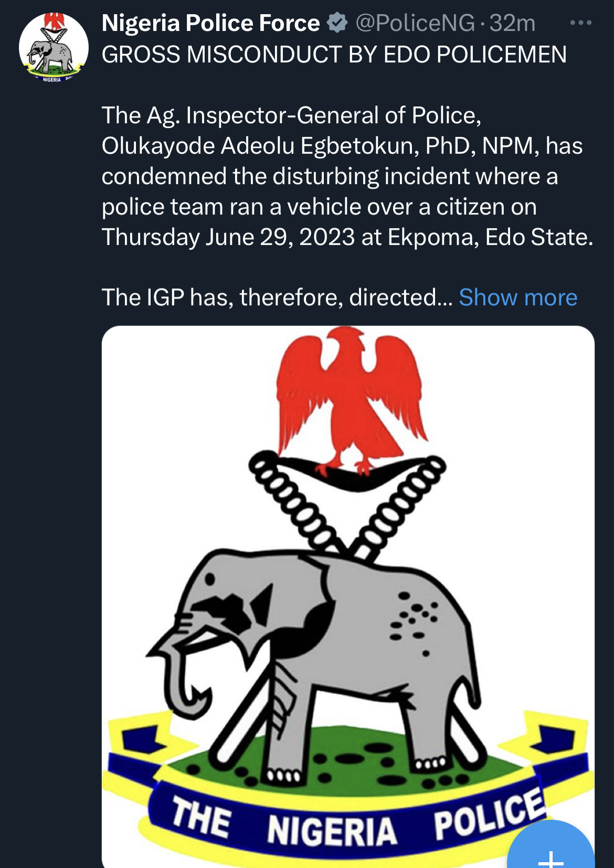
Task: Open the @PoliceNG handle link
Action: point(415,23)
